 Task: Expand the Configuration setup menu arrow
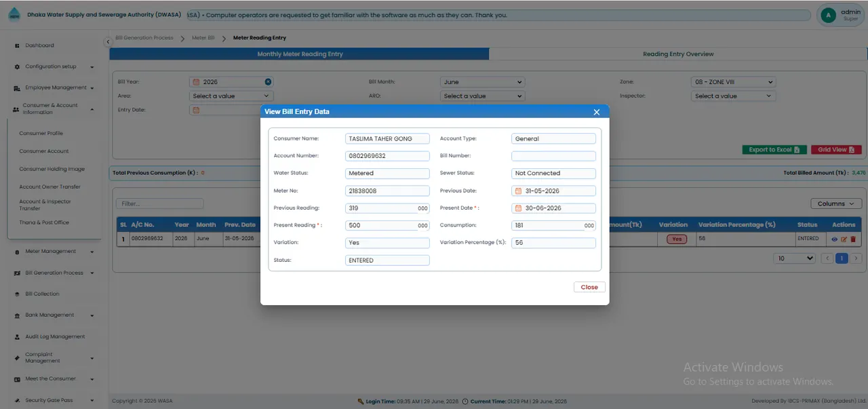click(x=92, y=67)
